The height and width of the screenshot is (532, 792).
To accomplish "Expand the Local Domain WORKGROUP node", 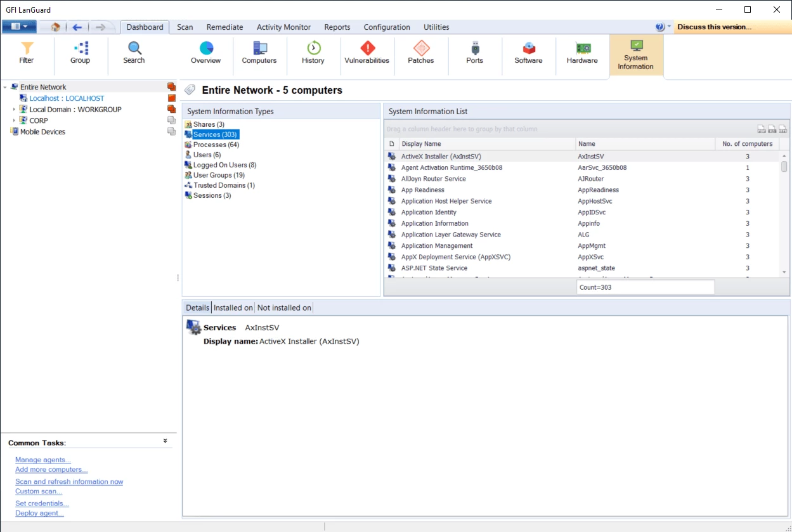I will (14, 110).
